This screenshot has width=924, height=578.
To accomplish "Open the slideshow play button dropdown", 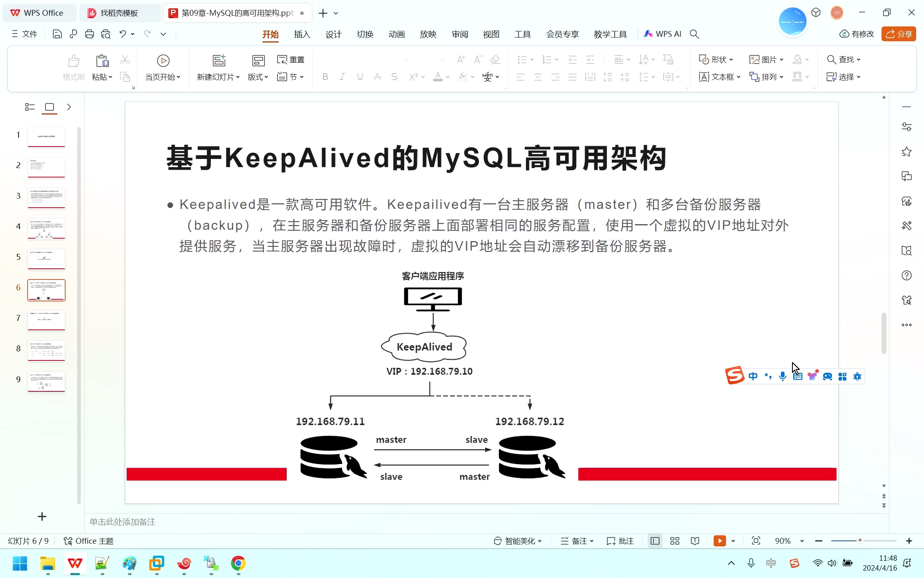I will coord(733,541).
